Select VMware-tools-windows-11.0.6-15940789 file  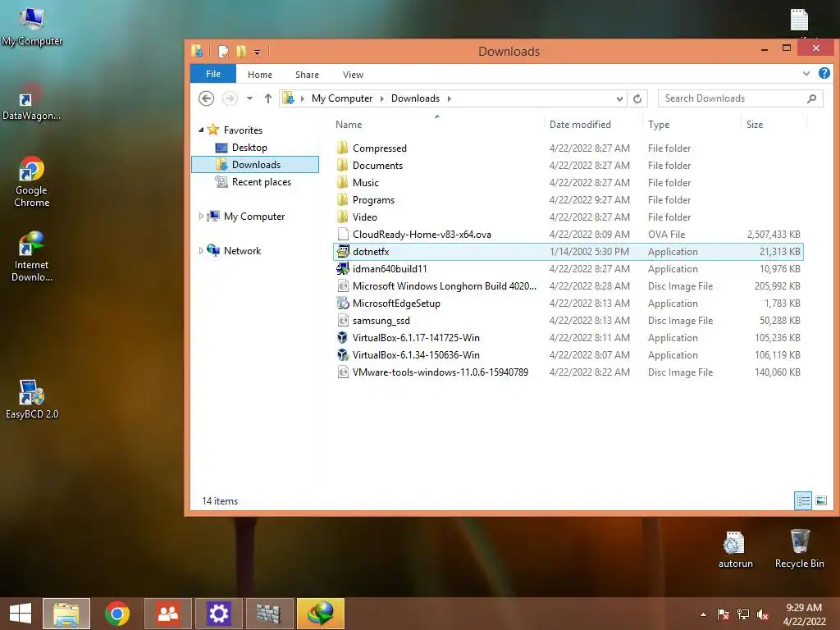[568, 372]
